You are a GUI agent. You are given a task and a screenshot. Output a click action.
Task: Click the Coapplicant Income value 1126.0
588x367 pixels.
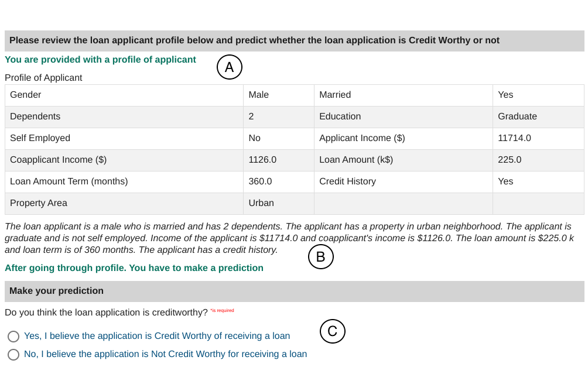pyautogui.click(x=262, y=160)
